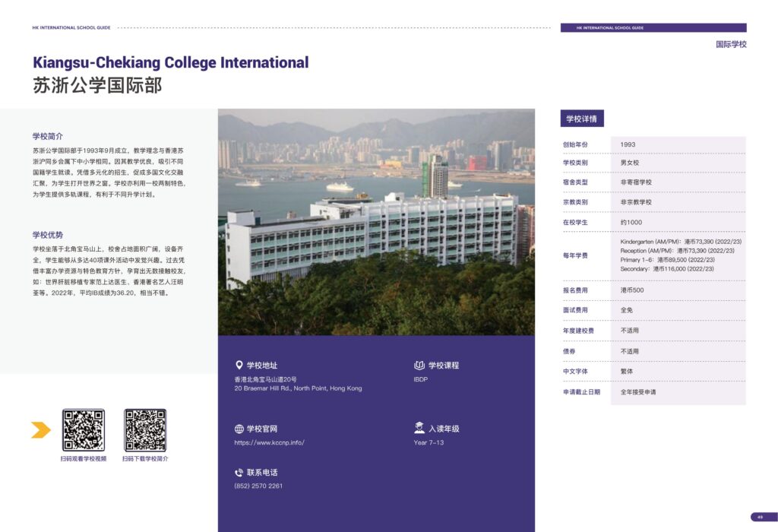
Task: Click the yellow arrow chevron icon
Action: 41,429
